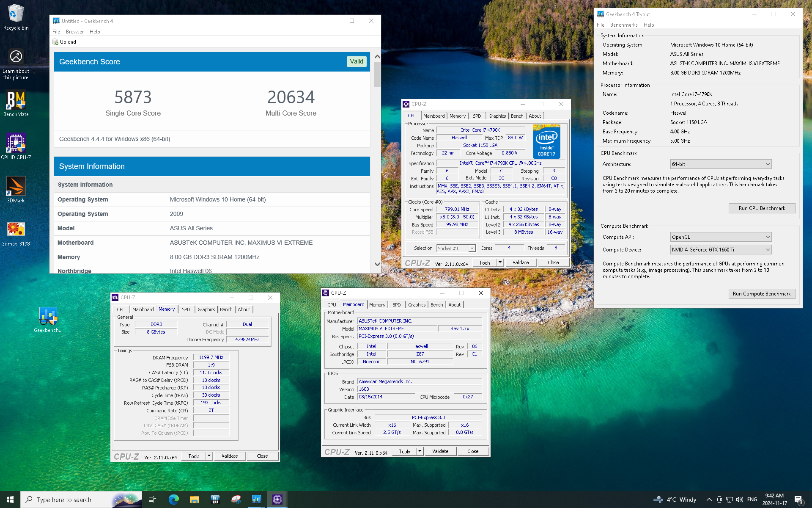Switch to Graphics tab in CPU-Z Mainboard window

click(x=417, y=305)
